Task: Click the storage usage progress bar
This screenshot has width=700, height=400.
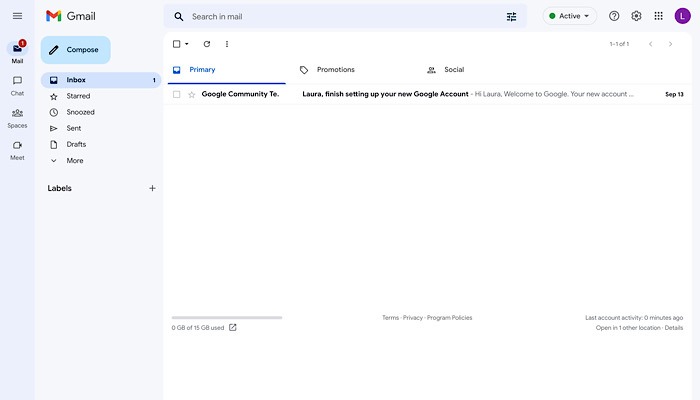Action: coord(227,317)
